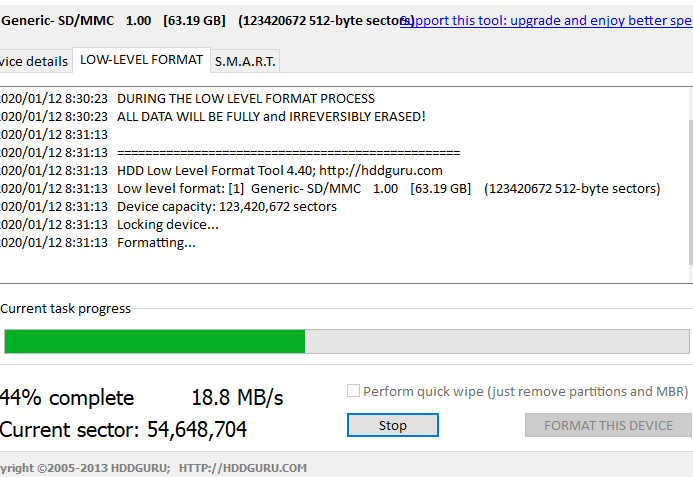Click the '44% complete' status text

(66, 397)
